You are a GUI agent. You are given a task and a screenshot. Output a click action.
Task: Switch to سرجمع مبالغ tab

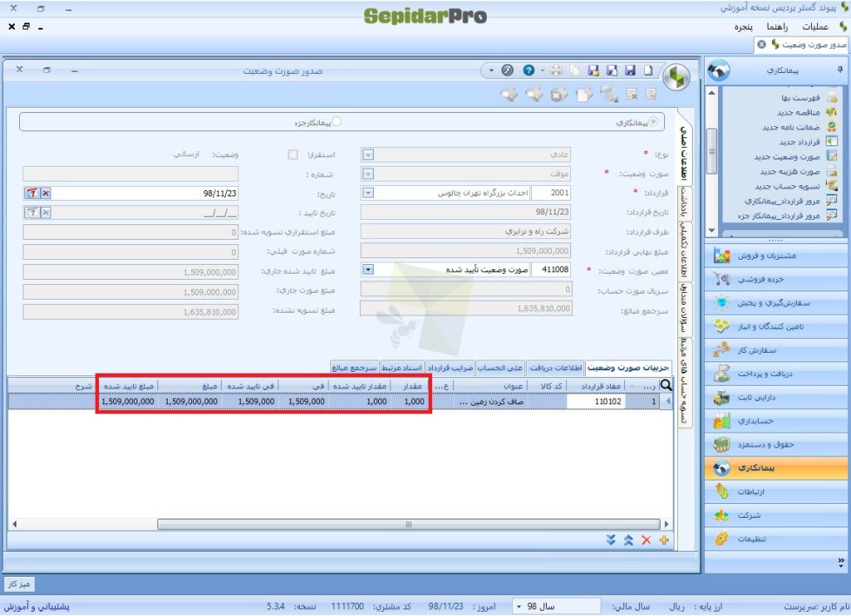[x=354, y=368]
